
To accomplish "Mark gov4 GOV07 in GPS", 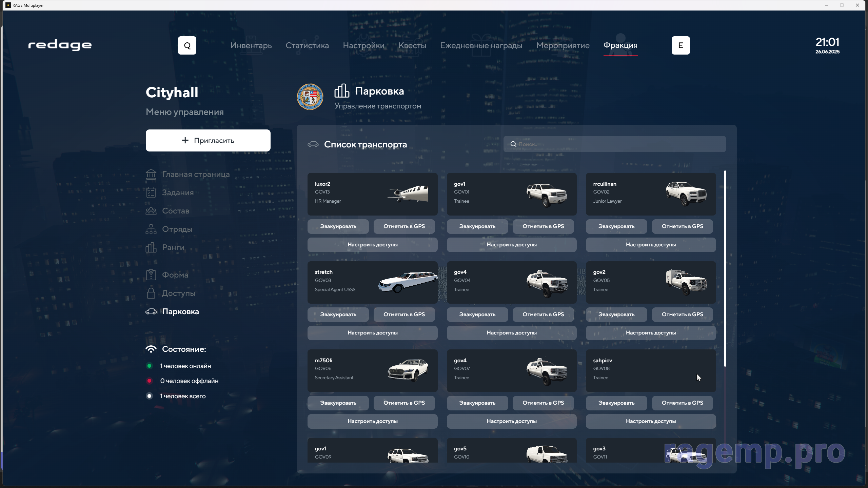I will (543, 403).
